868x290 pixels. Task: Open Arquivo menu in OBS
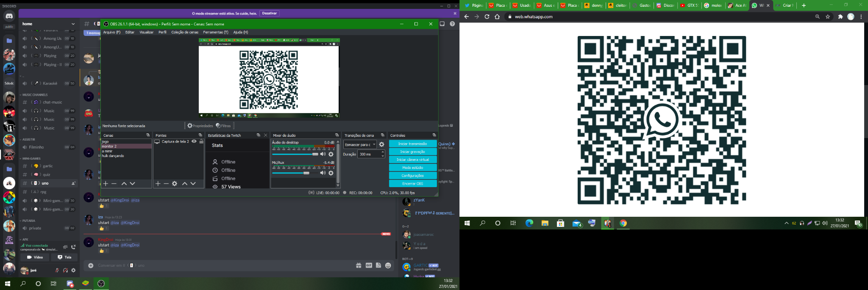point(112,32)
